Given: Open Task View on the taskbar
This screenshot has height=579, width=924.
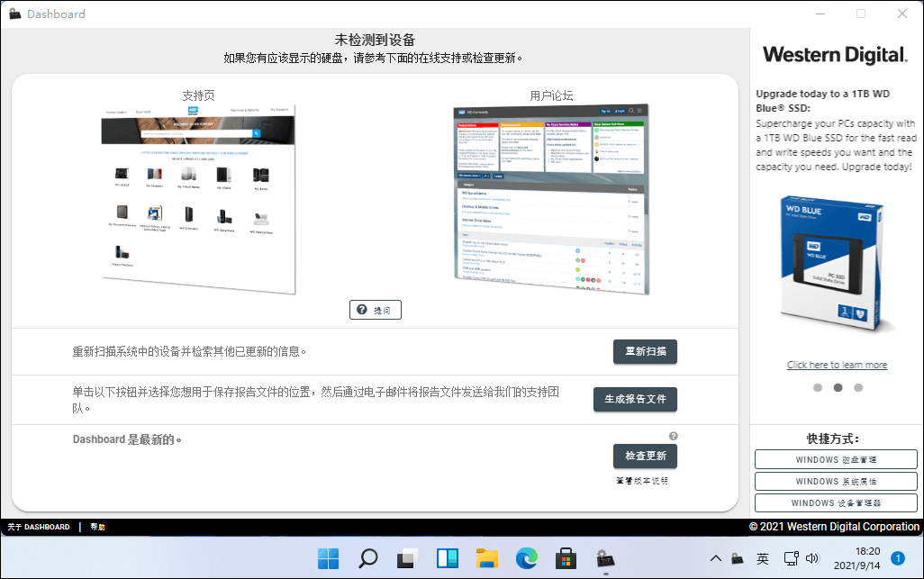Looking at the screenshot, I should pyautogui.click(x=407, y=558).
